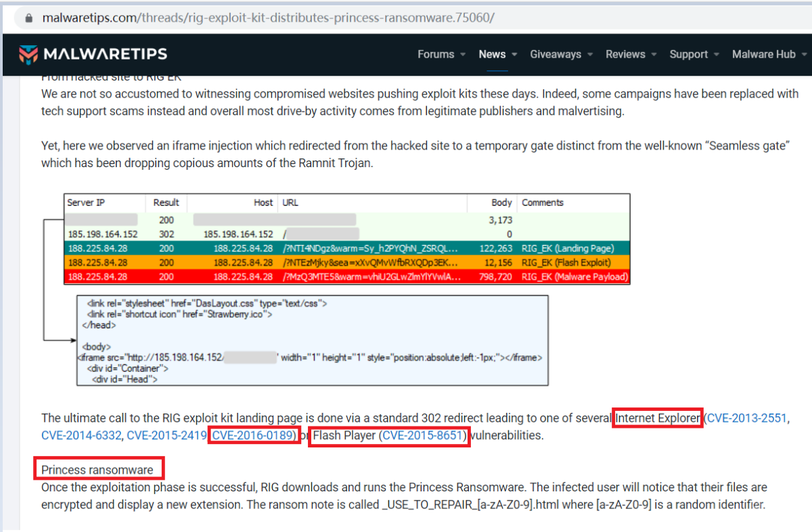This screenshot has width=812, height=532.
Task: Open the CVE-2014-6332 link
Action: [x=81, y=435]
